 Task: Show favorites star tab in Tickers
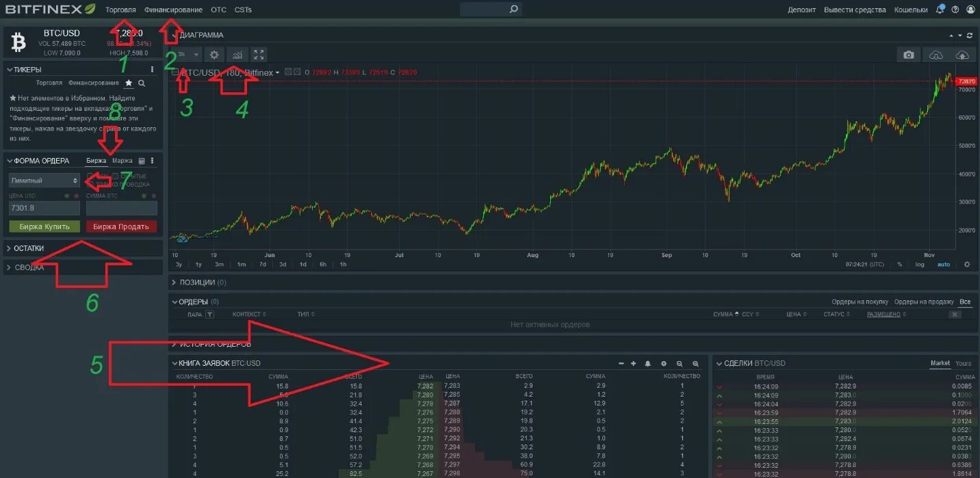(129, 83)
